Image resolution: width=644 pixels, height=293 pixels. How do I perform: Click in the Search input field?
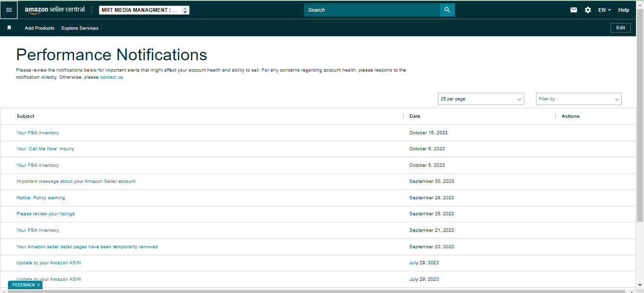tap(372, 10)
